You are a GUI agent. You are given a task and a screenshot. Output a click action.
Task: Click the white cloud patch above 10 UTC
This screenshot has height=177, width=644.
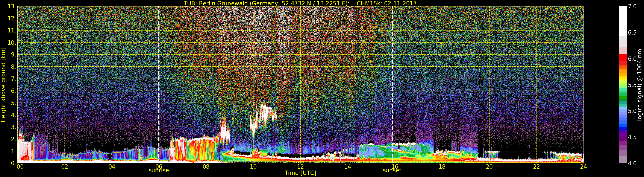point(265,113)
